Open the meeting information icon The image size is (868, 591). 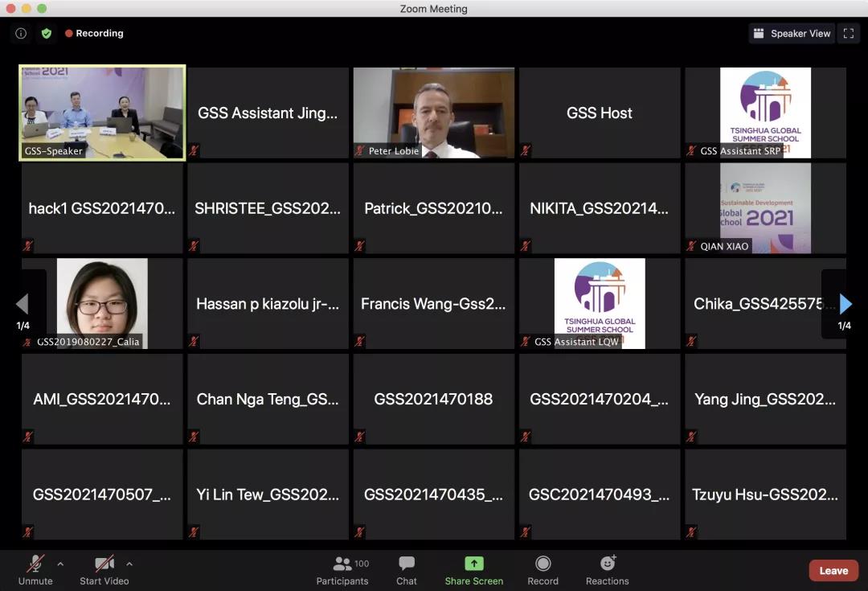pos(21,33)
